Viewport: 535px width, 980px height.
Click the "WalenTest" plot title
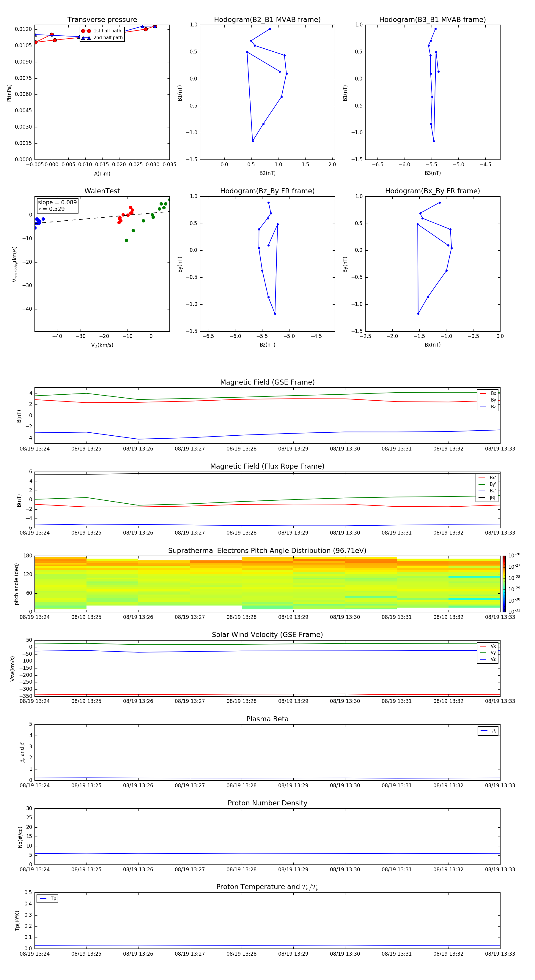pos(102,191)
